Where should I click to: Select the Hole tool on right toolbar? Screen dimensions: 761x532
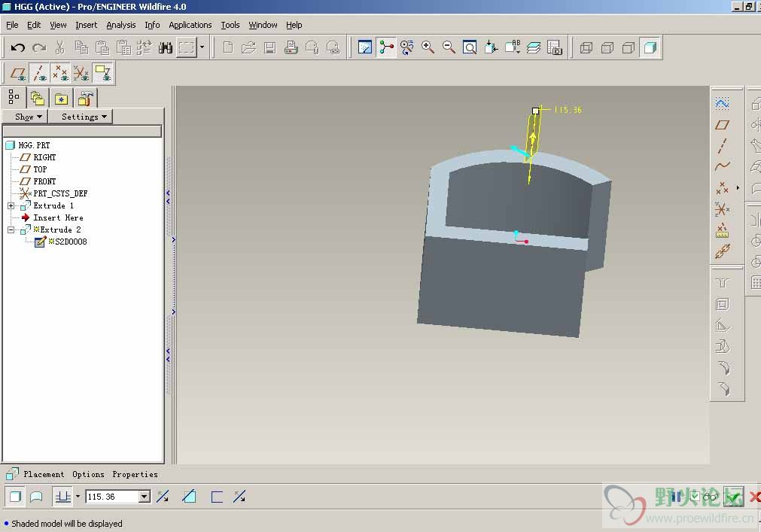pyautogui.click(x=723, y=282)
